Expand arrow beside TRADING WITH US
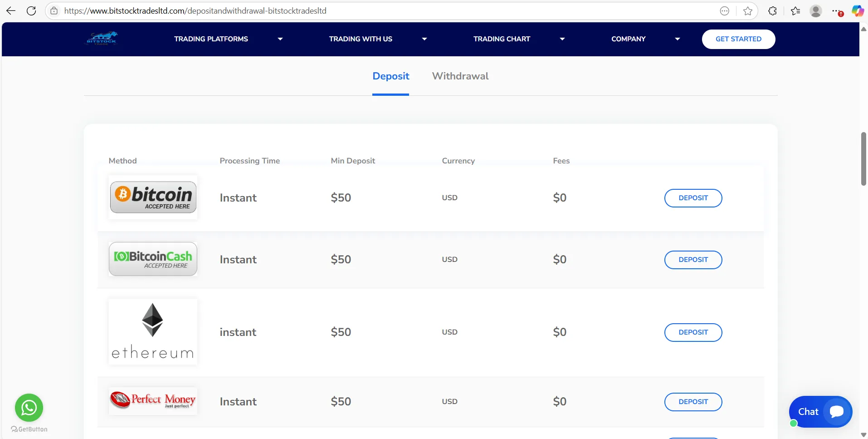 pyautogui.click(x=424, y=39)
